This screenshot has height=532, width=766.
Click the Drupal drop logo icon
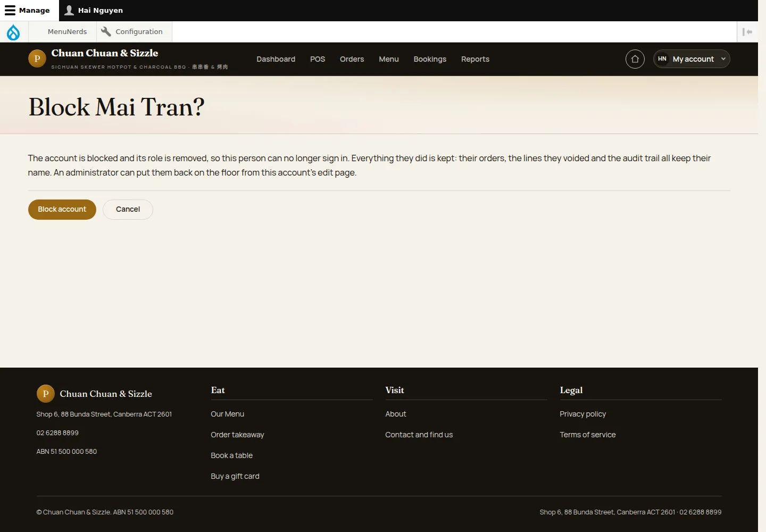pyautogui.click(x=13, y=32)
